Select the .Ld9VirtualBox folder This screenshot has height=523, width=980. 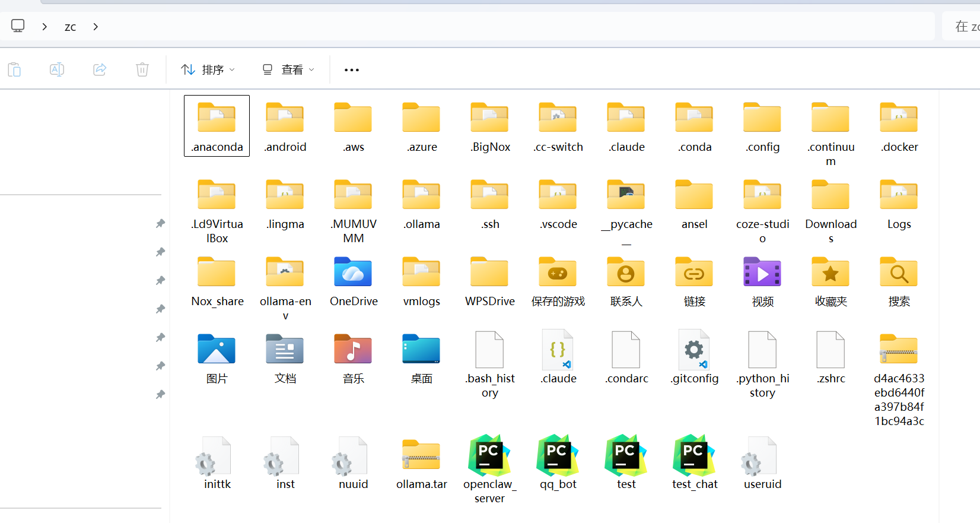coord(217,210)
